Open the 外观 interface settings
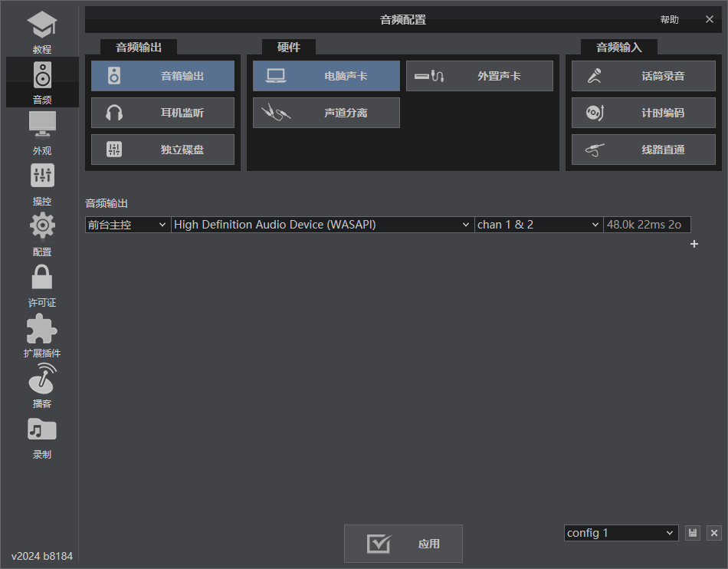The height and width of the screenshot is (569, 728). point(42,133)
